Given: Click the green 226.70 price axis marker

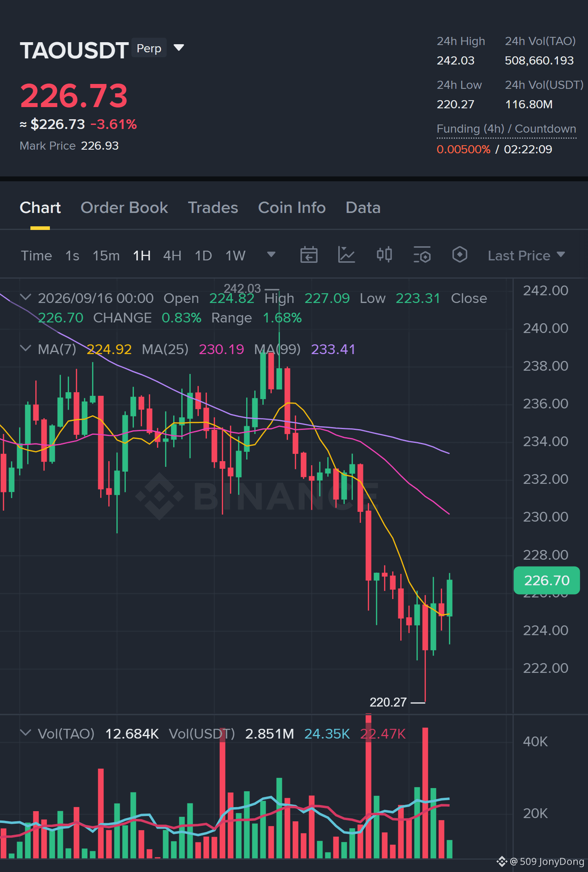Looking at the screenshot, I should pos(547,580).
